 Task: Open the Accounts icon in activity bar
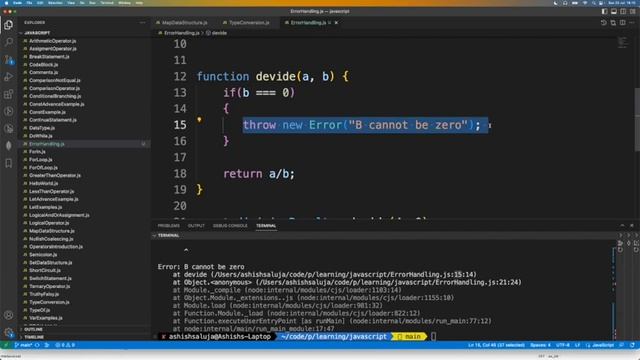pyautogui.click(x=9, y=315)
